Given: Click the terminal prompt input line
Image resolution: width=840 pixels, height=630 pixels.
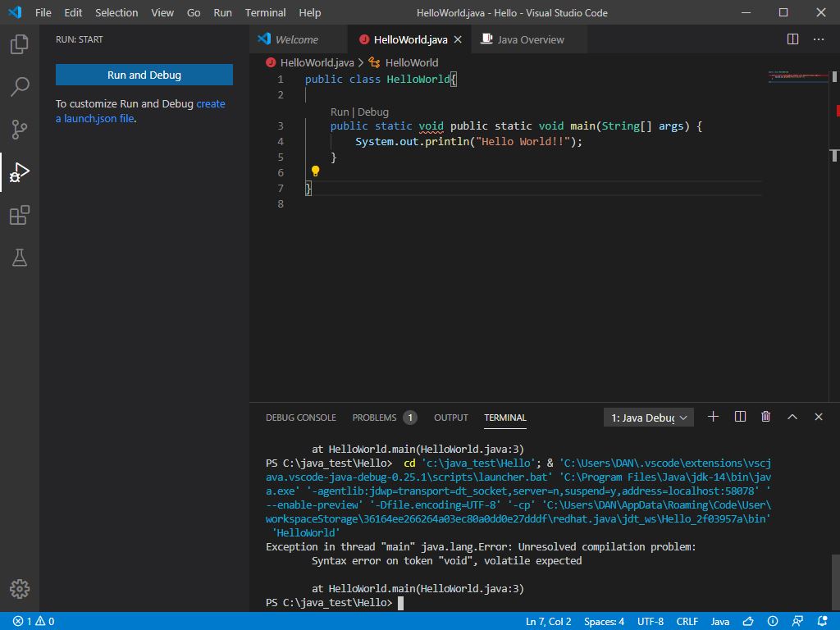Looking at the screenshot, I should click(518, 603).
